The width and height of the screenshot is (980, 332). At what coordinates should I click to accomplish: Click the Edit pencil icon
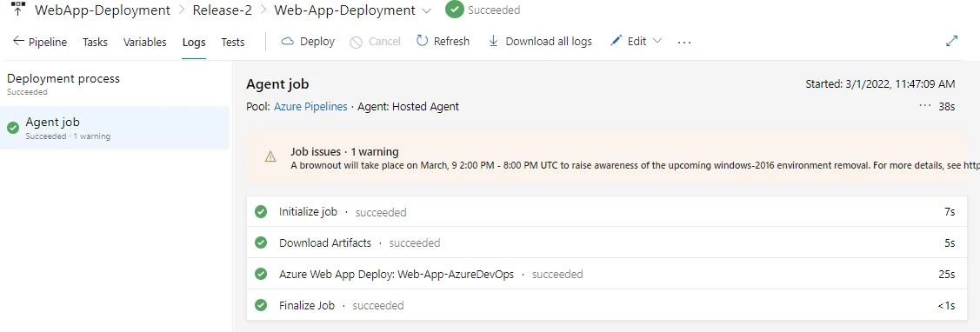(617, 41)
